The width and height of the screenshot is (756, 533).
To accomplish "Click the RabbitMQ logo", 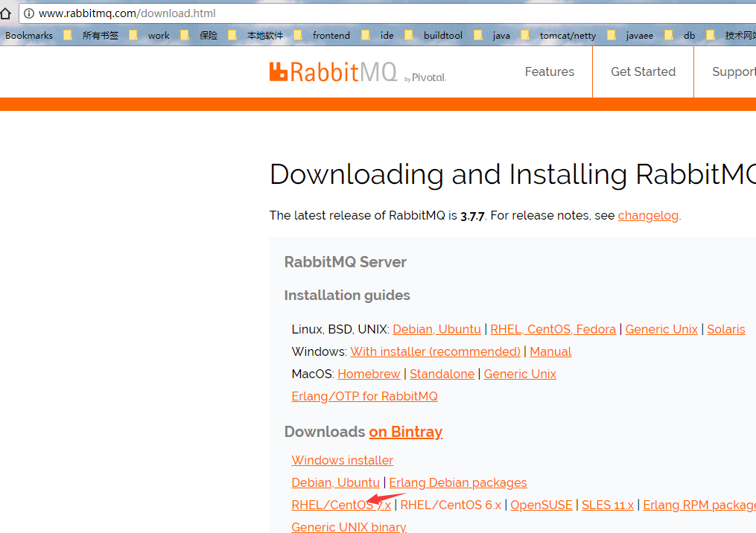I will click(358, 72).
